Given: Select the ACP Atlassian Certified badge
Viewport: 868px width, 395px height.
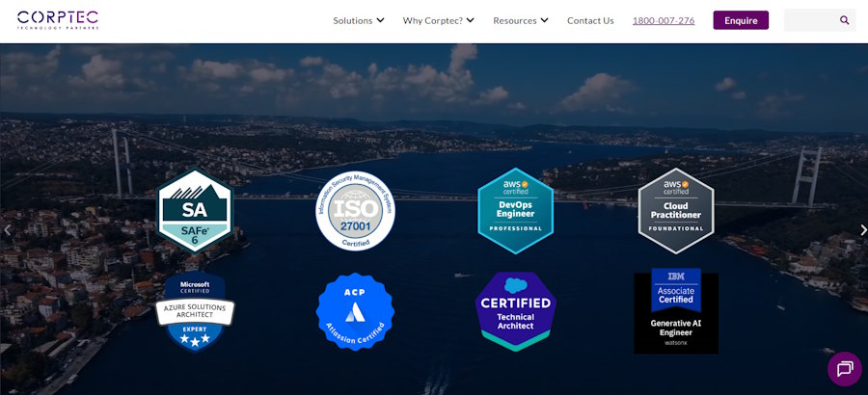Looking at the screenshot, I should pos(355,311).
